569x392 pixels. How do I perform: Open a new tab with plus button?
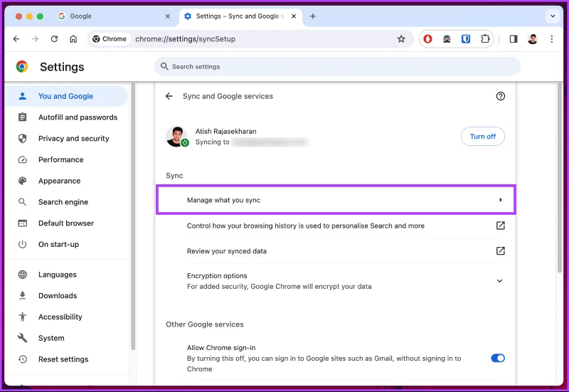pyautogui.click(x=313, y=16)
